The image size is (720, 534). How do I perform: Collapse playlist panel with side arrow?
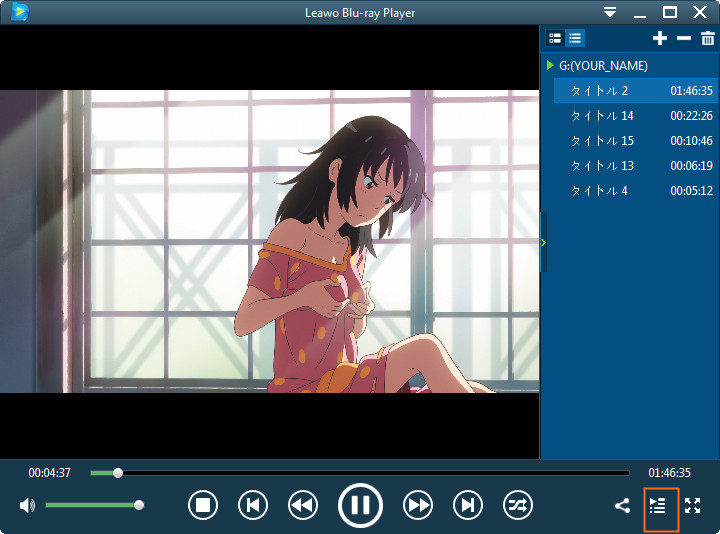[x=544, y=242]
